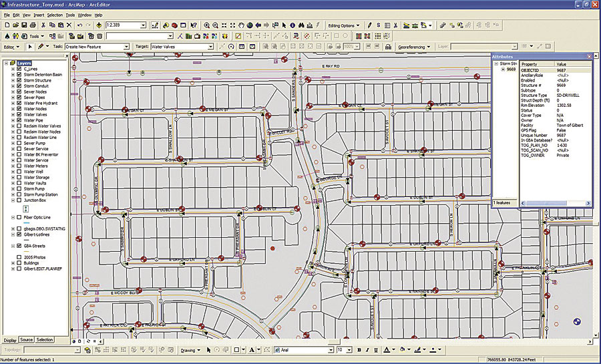This screenshot has height=364, width=601.
Task: Switch to the Selection tab
Action: pyautogui.click(x=45, y=340)
